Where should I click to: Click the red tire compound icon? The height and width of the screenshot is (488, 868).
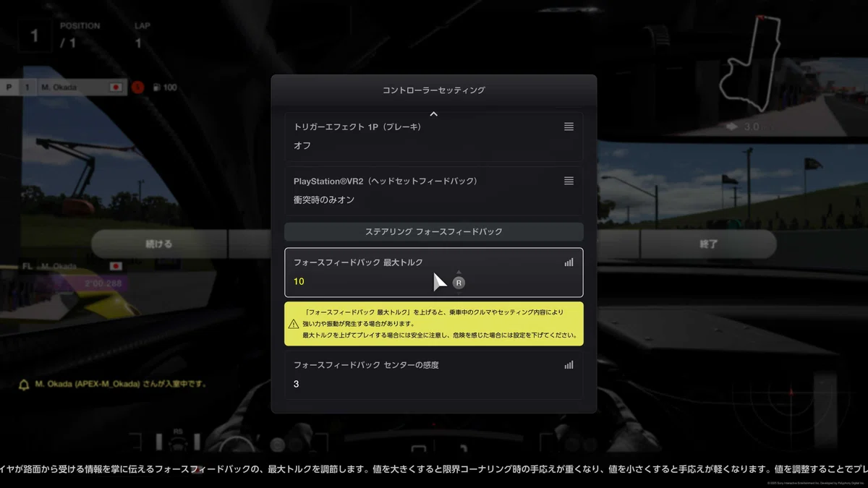click(137, 87)
